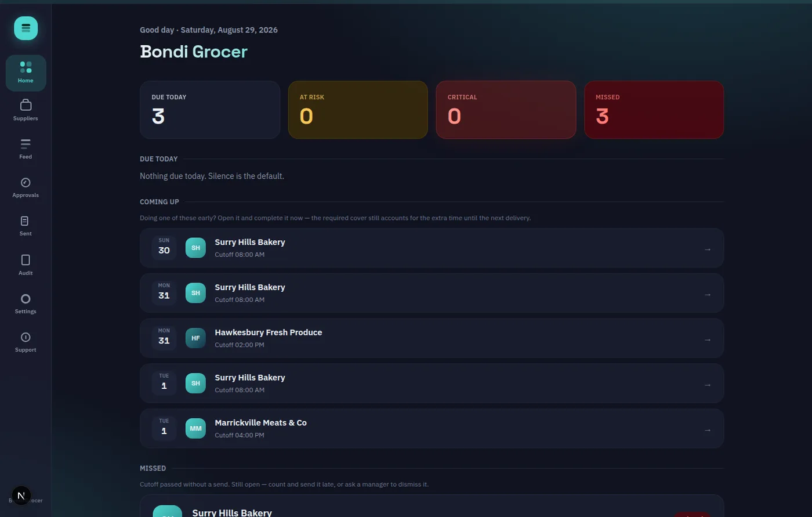Select the Missed summary card
The image size is (812, 517).
click(x=654, y=110)
